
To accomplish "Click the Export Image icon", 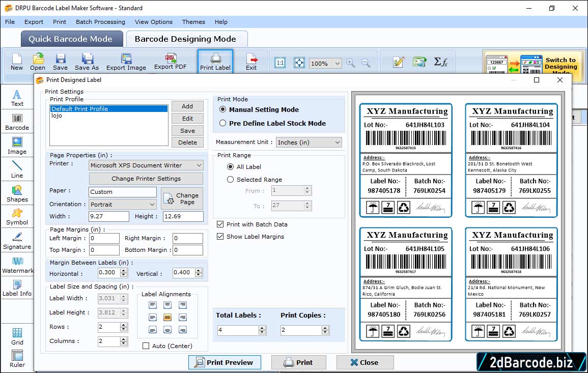I will (126, 62).
